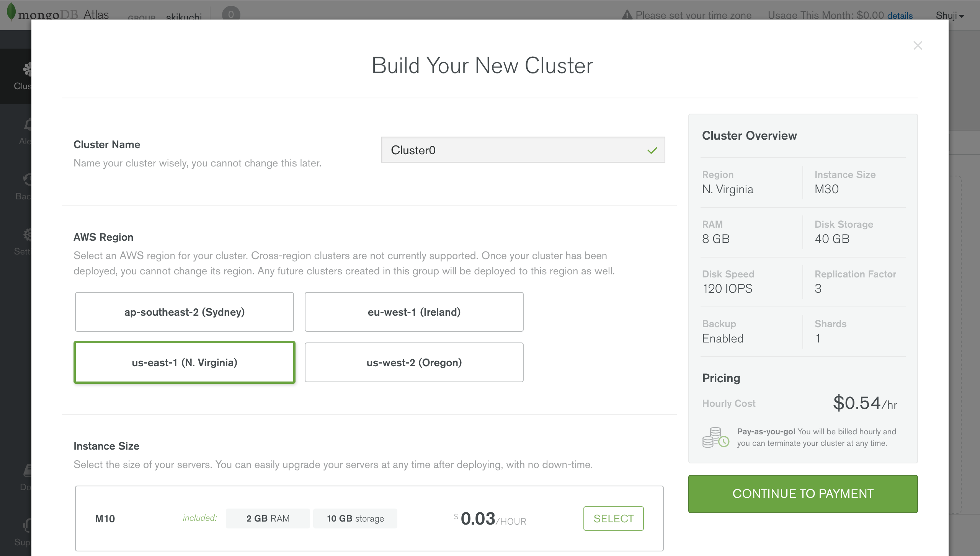Open the skikuchi group selector

pos(184,17)
